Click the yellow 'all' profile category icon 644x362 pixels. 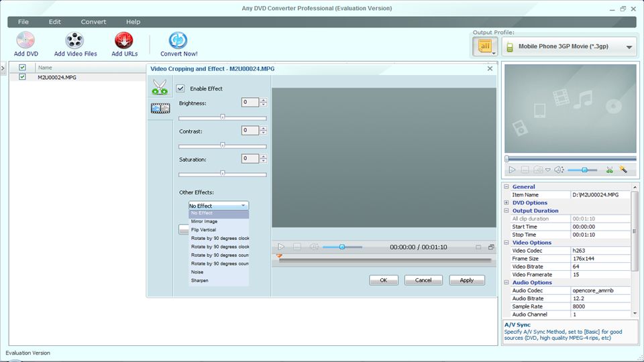coord(485,46)
